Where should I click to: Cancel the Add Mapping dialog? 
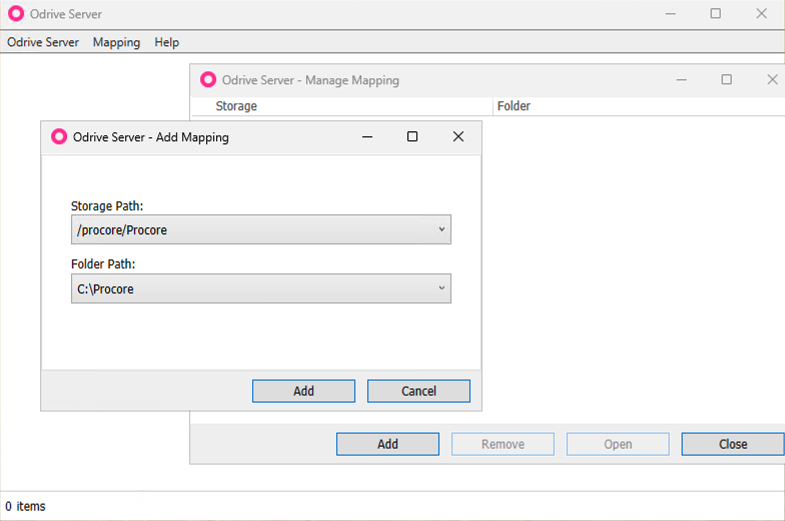(x=418, y=391)
